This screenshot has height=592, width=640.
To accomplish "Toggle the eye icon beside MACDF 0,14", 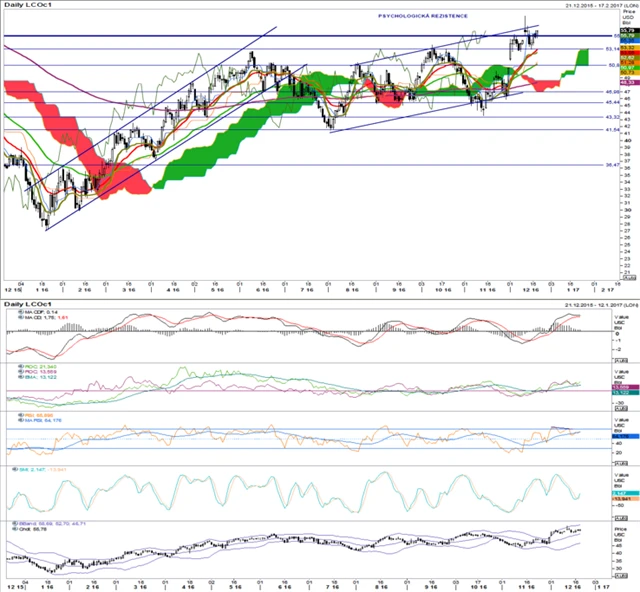I will [x=21, y=312].
